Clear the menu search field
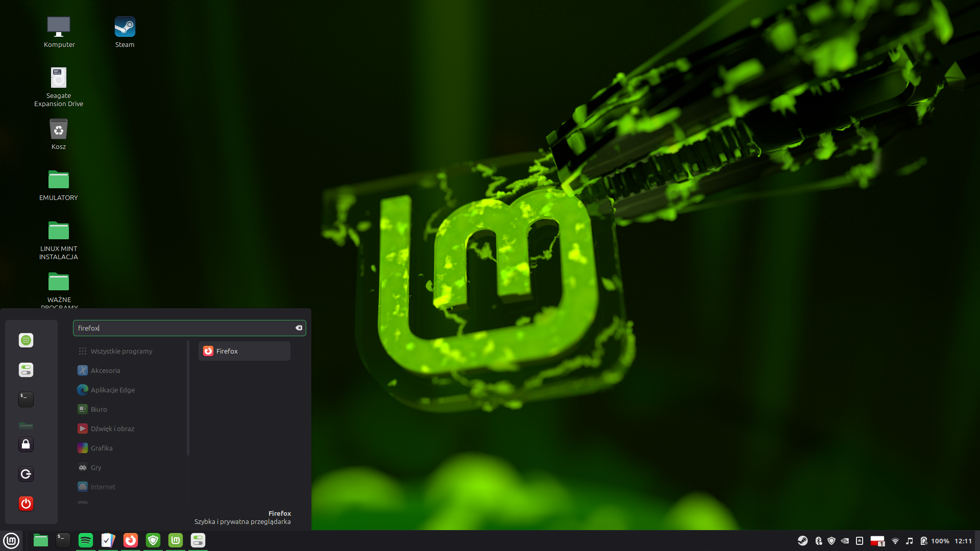The image size is (980, 551). click(x=299, y=328)
